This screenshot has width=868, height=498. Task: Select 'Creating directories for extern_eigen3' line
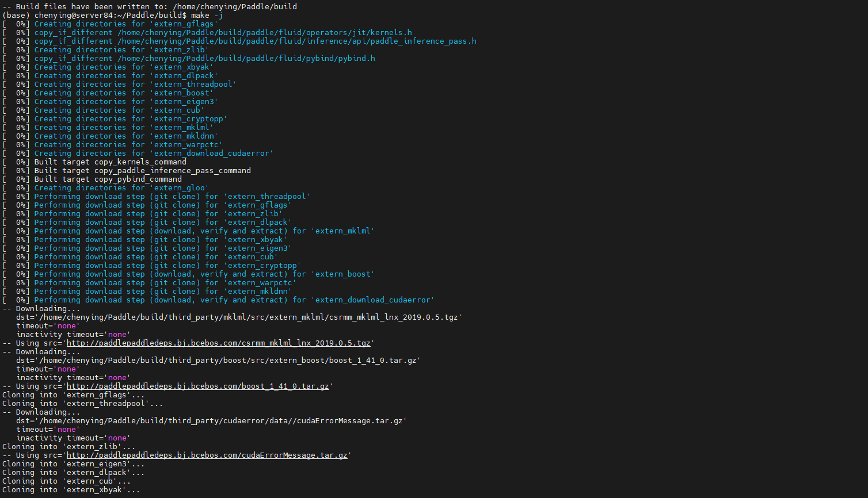coord(111,101)
